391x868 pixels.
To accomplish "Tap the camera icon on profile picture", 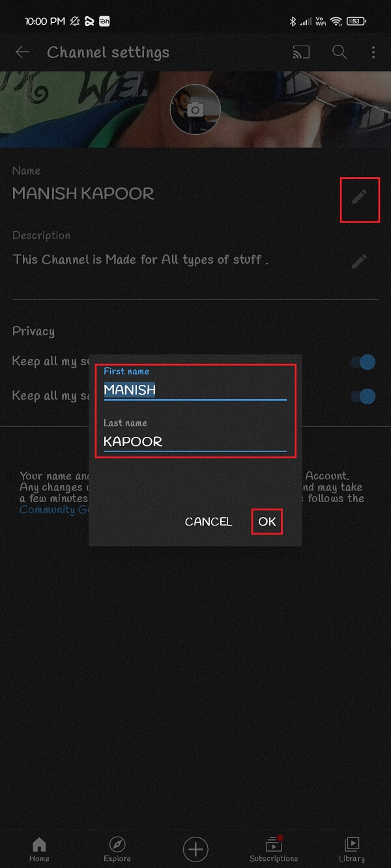I will pos(195,110).
